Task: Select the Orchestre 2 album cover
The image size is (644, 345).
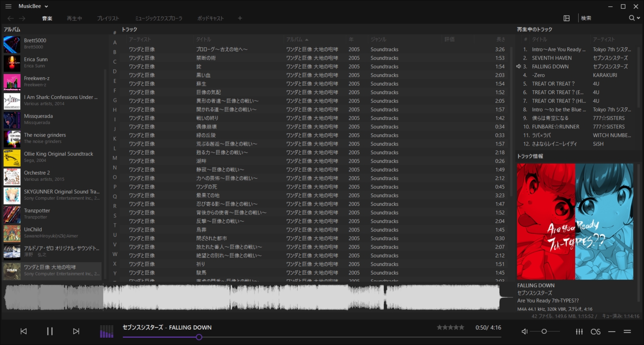Action: [x=12, y=176]
